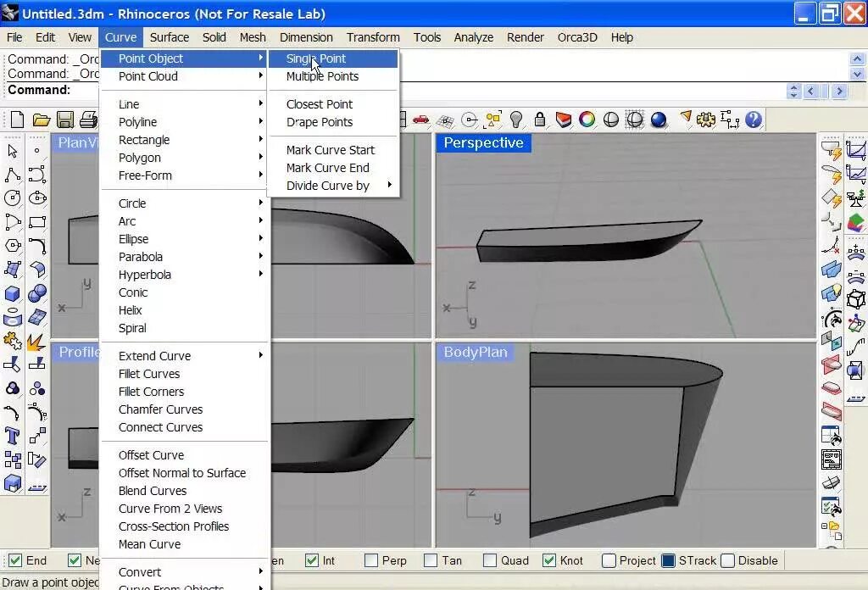The width and height of the screenshot is (868, 590).
Task: Open the Orca3D menu
Action: tap(577, 37)
